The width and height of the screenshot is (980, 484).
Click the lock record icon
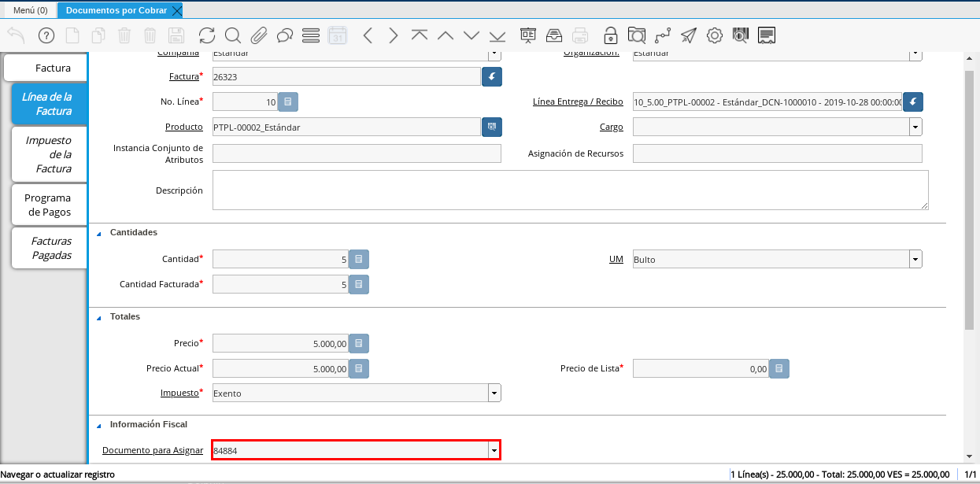pyautogui.click(x=610, y=35)
